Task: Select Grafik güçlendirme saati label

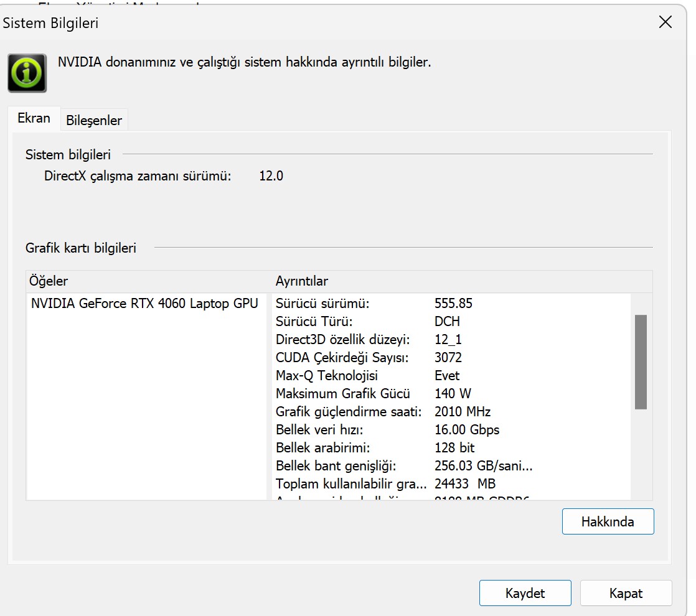Action: coord(349,412)
